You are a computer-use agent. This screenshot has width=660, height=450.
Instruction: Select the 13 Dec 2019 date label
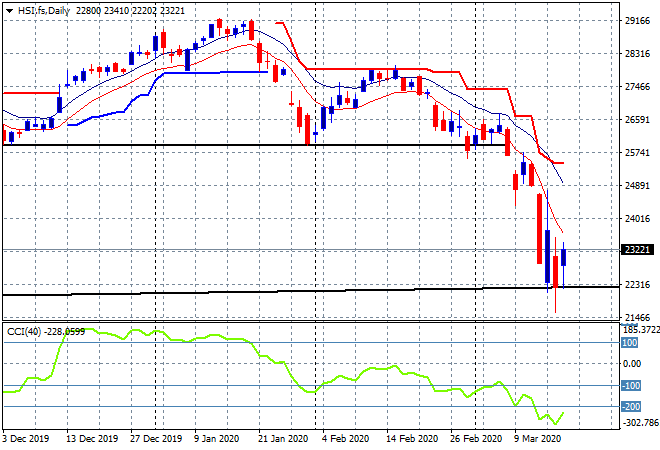click(92, 439)
